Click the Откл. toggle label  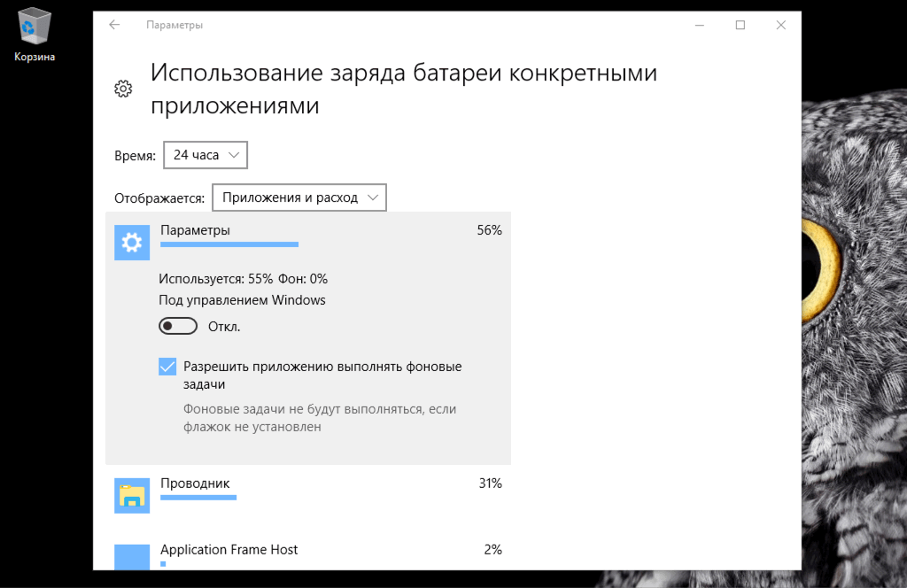pos(224,327)
